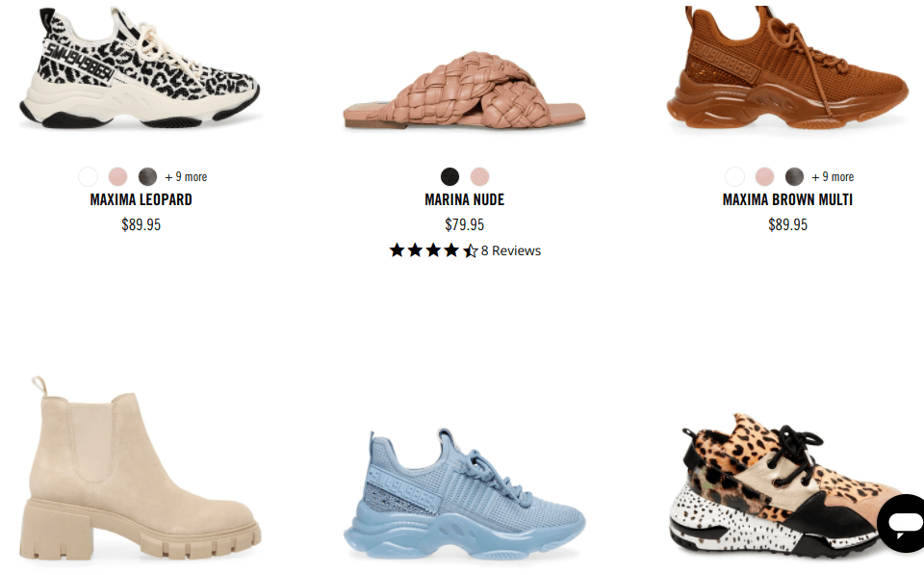Choose pink swatch for Marina Nude sandal

(479, 176)
